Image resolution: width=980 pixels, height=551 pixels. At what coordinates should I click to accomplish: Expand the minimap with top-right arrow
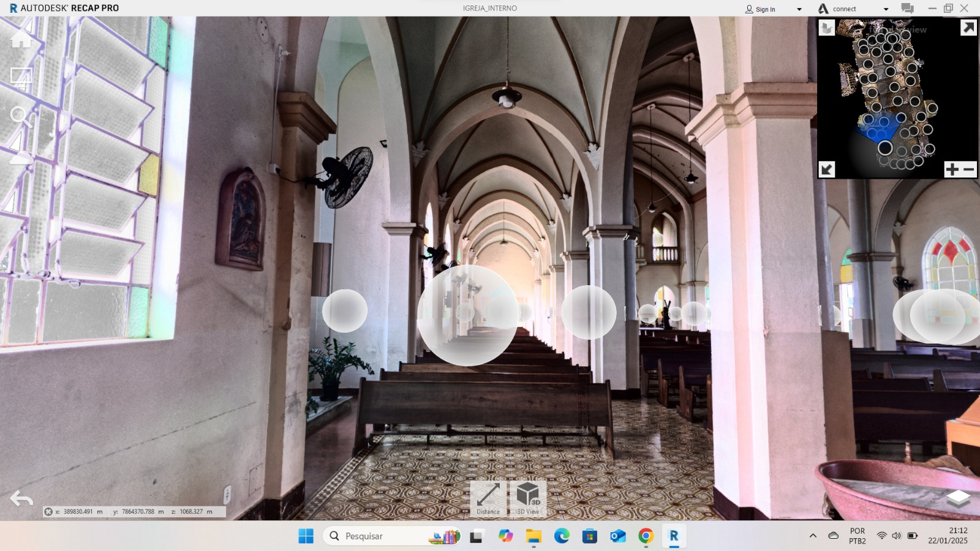tap(968, 28)
